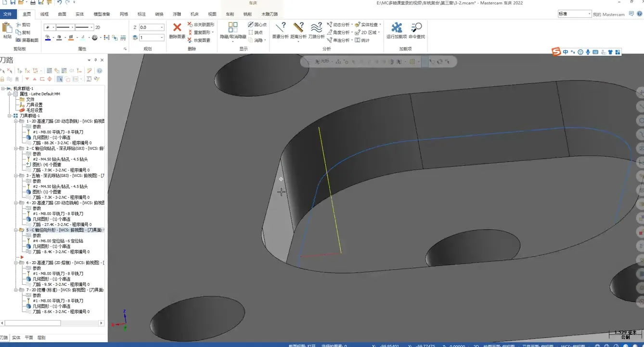Open the 文件 file menu
The height and width of the screenshot is (347, 644).
pos(8,14)
